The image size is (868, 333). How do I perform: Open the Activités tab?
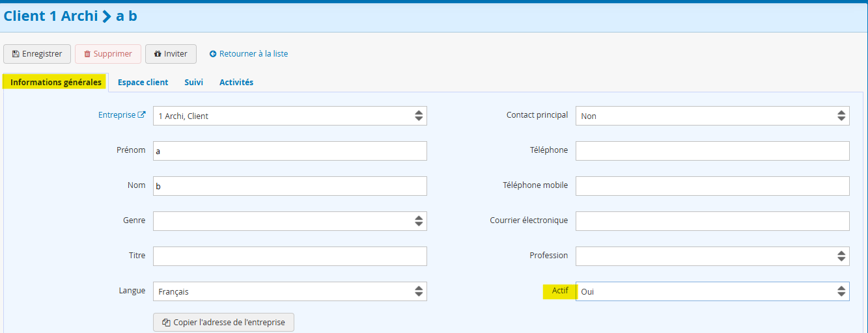coord(236,82)
